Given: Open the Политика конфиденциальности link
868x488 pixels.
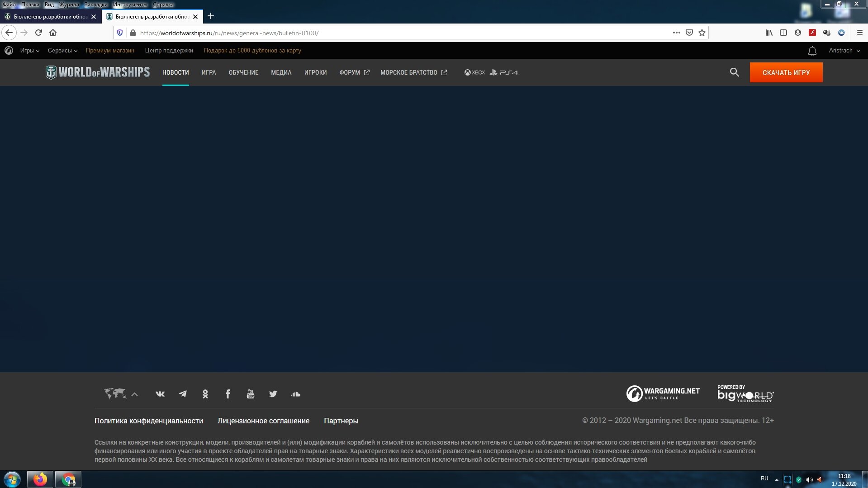Looking at the screenshot, I should click(149, 421).
